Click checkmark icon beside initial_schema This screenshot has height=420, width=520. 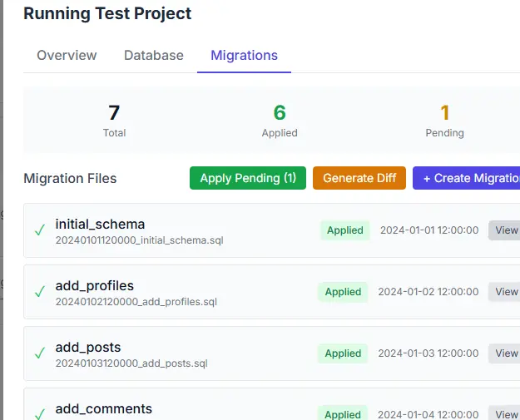pyautogui.click(x=40, y=230)
